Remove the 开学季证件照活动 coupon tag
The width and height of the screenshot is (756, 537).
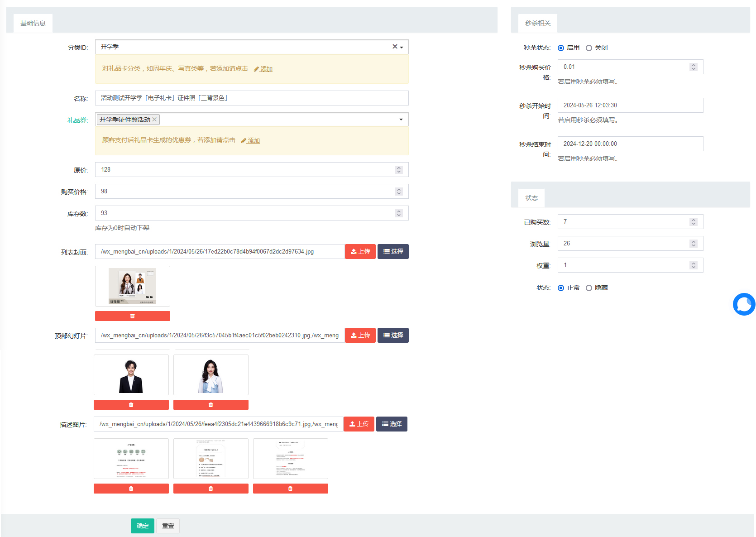(x=154, y=120)
